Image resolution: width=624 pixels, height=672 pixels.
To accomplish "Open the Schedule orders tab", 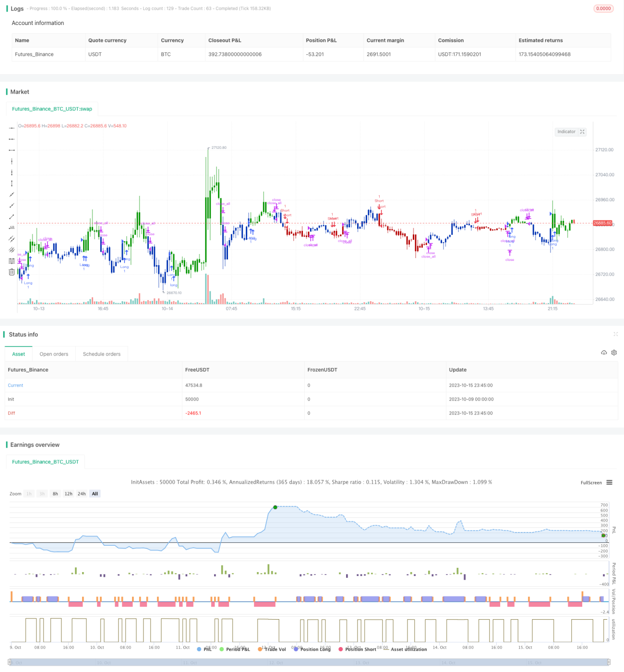I will (x=102, y=354).
